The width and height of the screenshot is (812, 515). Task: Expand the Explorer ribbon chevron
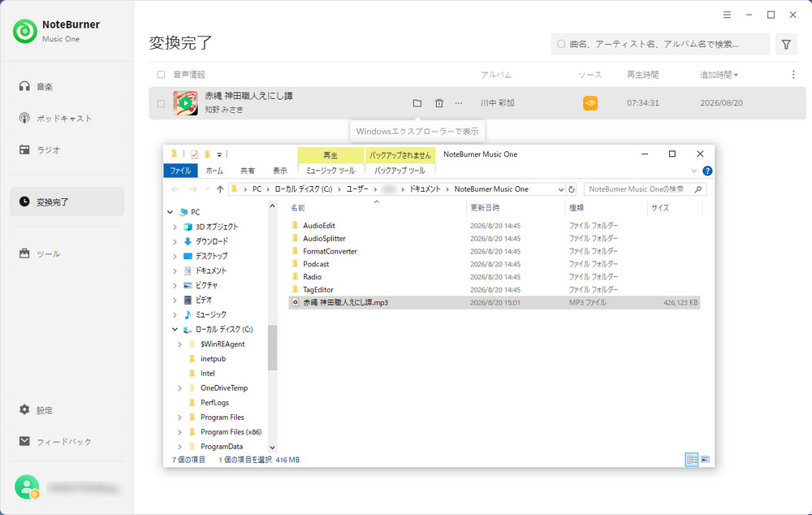(694, 171)
